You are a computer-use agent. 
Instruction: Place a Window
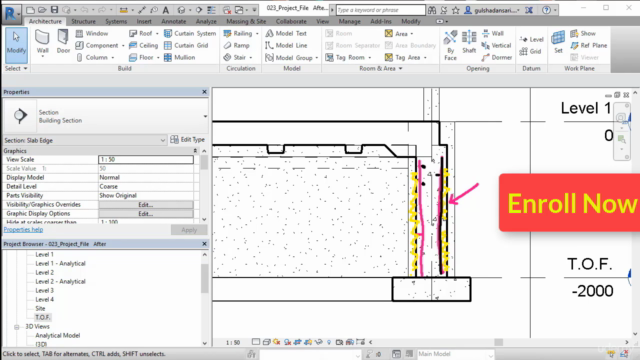pyautogui.click(x=92, y=33)
